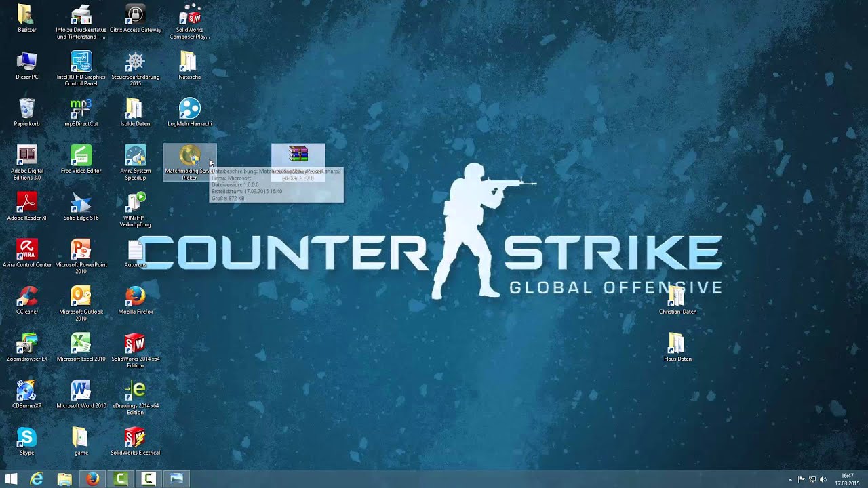The height and width of the screenshot is (488, 868).
Task: Open Action Center flag in tray
Action: [801, 480]
